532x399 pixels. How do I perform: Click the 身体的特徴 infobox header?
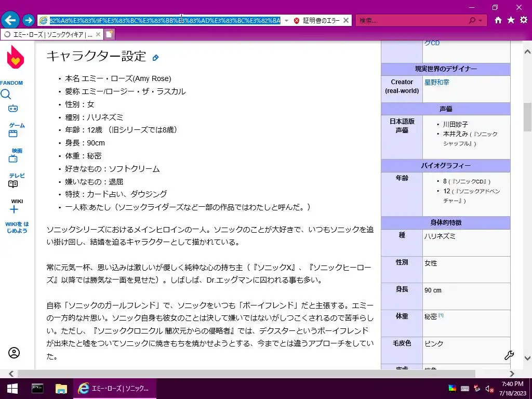click(x=445, y=223)
